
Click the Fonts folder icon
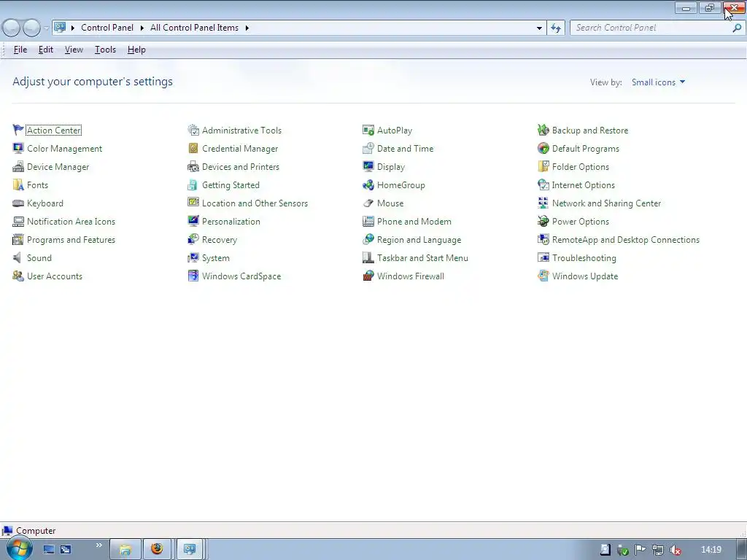click(x=18, y=184)
